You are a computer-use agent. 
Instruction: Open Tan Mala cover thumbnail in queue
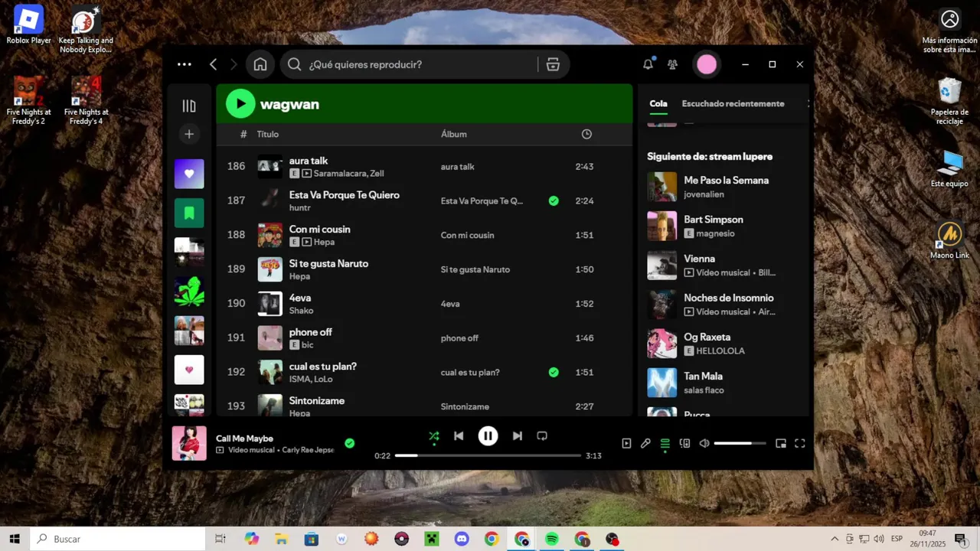[662, 383]
